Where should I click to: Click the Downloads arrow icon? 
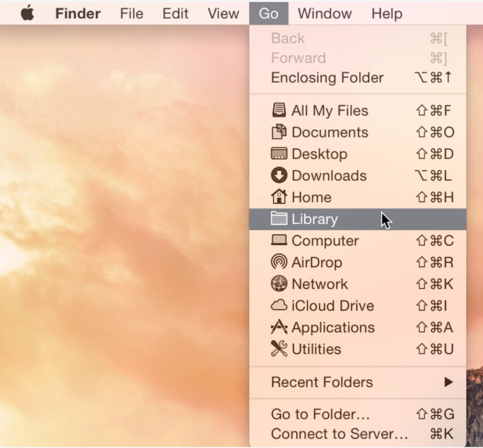click(x=279, y=175)
